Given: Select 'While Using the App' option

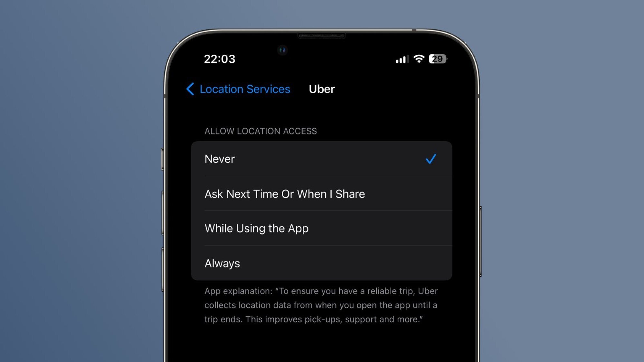Looking at the screenshot, I should (x=322, y=228).
